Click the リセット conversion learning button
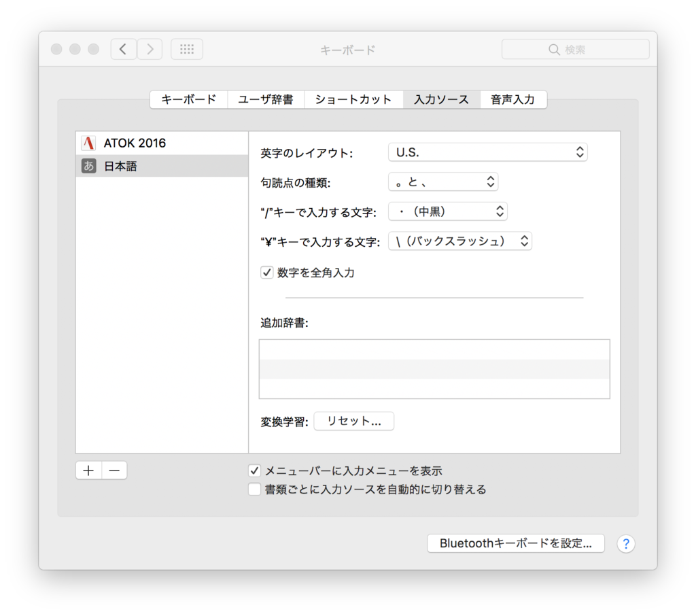 353,420
